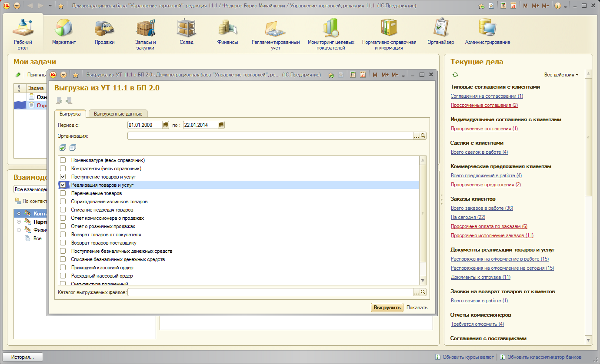
Task: Uncheck Реализация товаров и услуг
Action: click(x=63, y=185)
